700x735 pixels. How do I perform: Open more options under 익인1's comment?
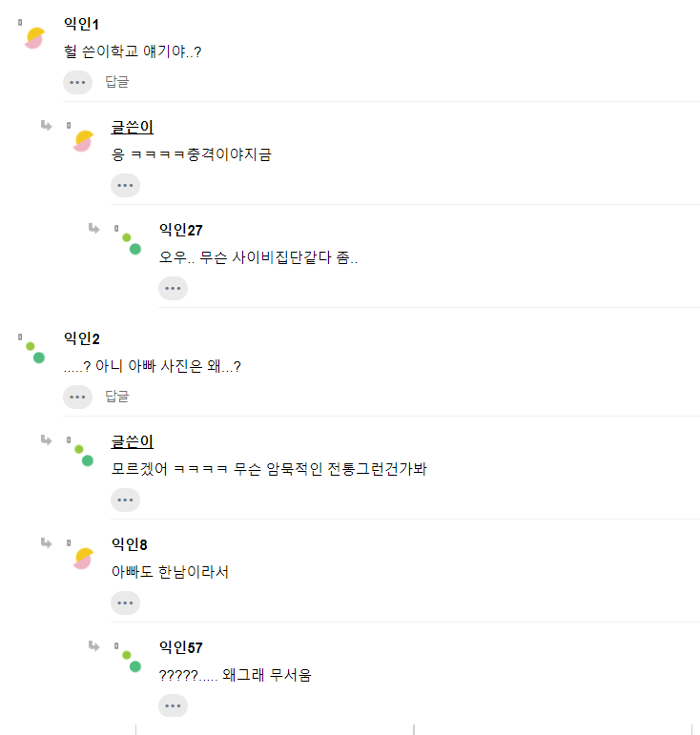point(77,82)
